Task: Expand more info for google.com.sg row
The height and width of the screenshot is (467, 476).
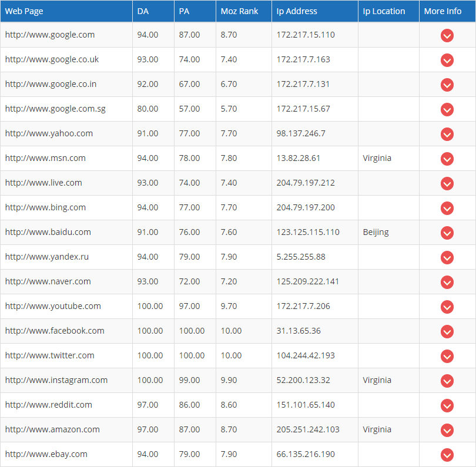Action: (447, 109)
